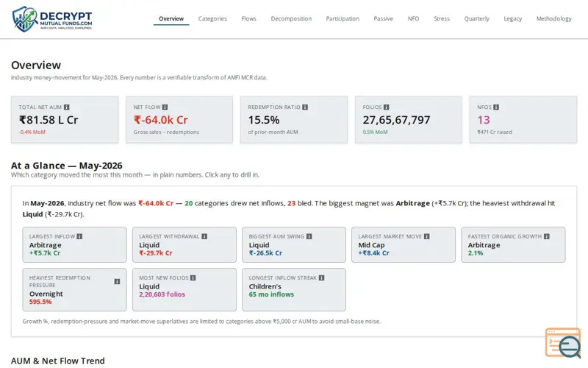Click Fastest Organic Growth info icon
The height and width of the screenshot is (368, 588).
(547, 236)
